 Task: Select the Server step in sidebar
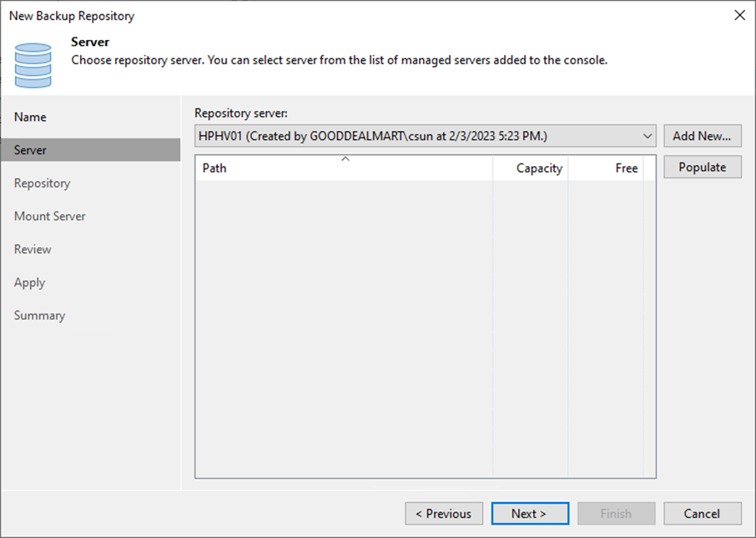(31, 150)
